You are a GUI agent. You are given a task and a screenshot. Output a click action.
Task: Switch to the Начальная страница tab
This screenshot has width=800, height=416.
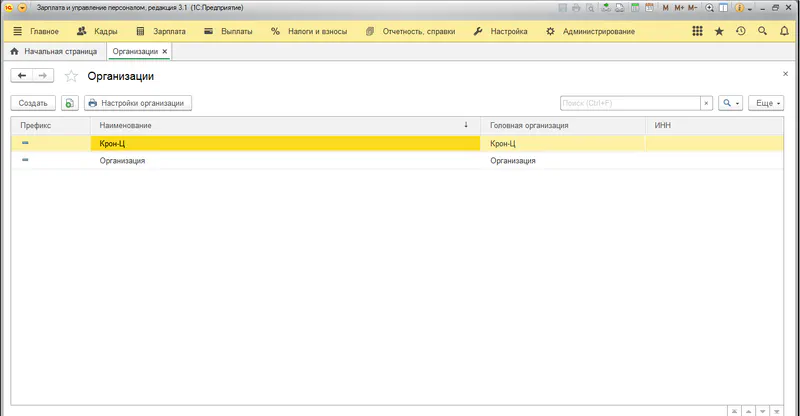(54, 51)
